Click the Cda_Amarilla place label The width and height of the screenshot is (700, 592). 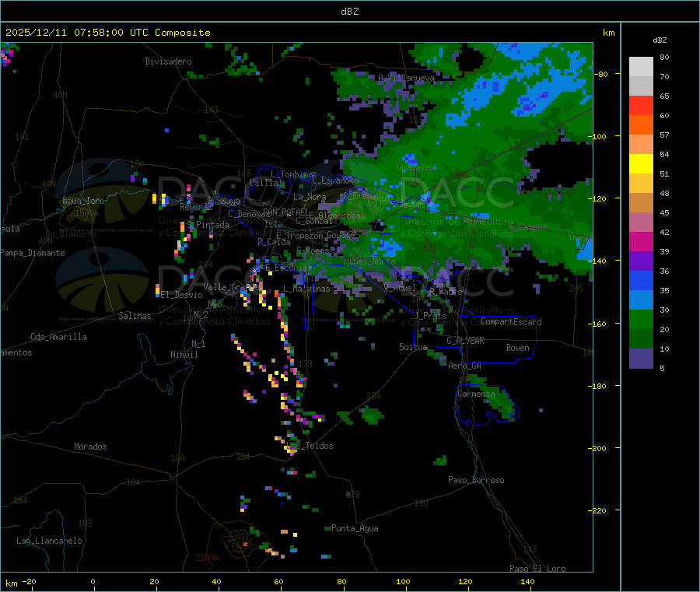58,337
